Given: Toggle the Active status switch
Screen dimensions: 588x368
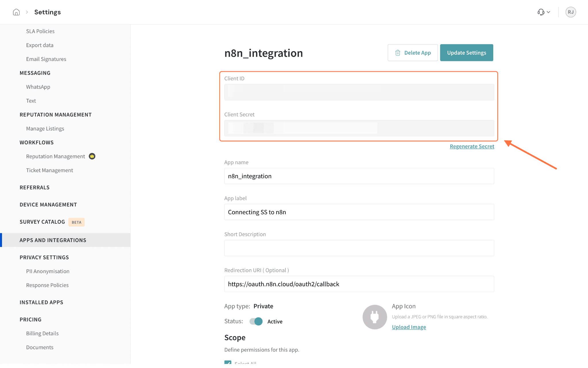Looking at the screenshot, I should (x=256, y=321).
